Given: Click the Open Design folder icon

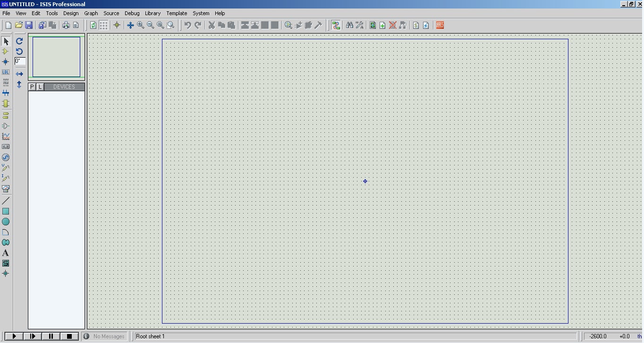Looking at the screenshot, I should (x=18, y=26).
